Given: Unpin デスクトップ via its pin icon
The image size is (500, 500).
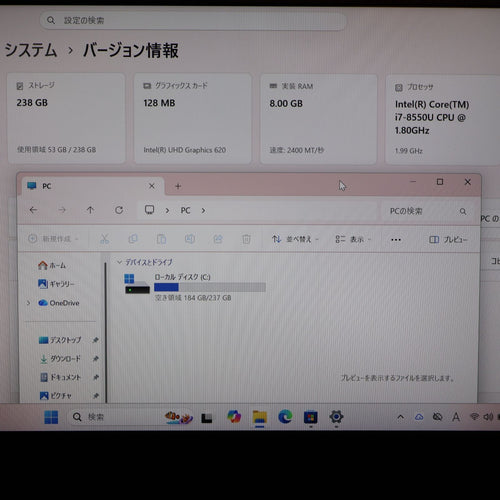Looking at the screenshot, I should click(x=96, y=340).
